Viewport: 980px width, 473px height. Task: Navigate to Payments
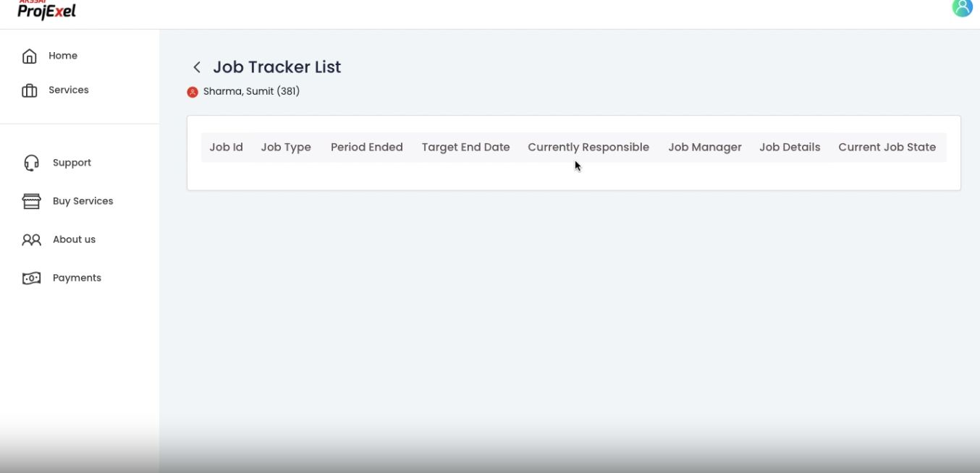[77, 278]
